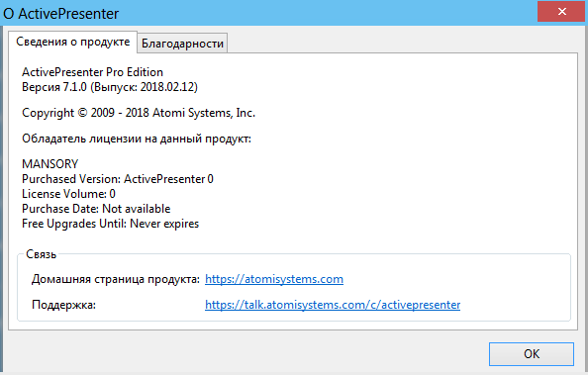588x375 pixels.
Task: Click the Обладатель лицензии label
Action: (137, 139)
